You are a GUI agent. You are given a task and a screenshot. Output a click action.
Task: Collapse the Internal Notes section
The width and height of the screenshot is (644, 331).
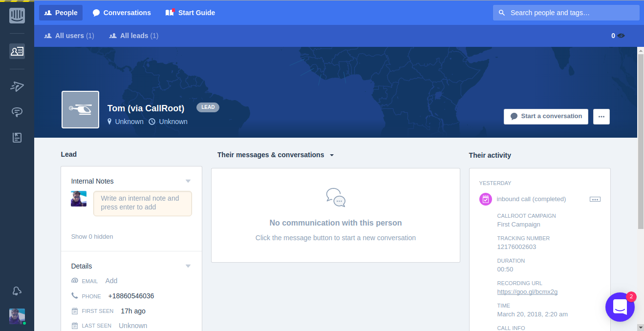pos(188,181)
